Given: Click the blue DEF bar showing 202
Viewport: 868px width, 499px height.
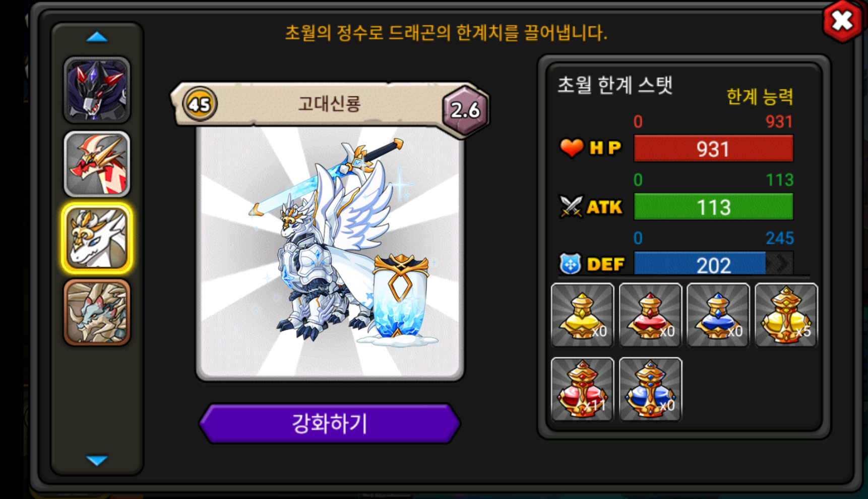Looking at the screenshot, I should (713, 263).
